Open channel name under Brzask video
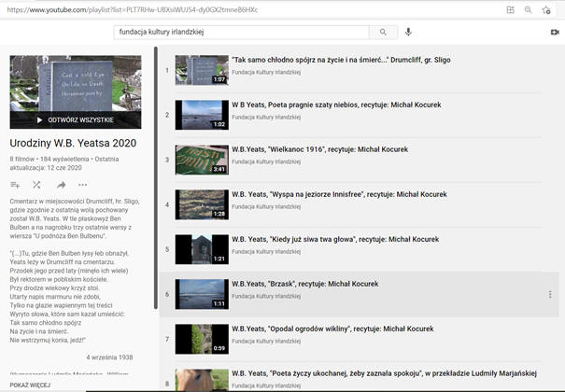The image size is (565, 392). (266, 296)
